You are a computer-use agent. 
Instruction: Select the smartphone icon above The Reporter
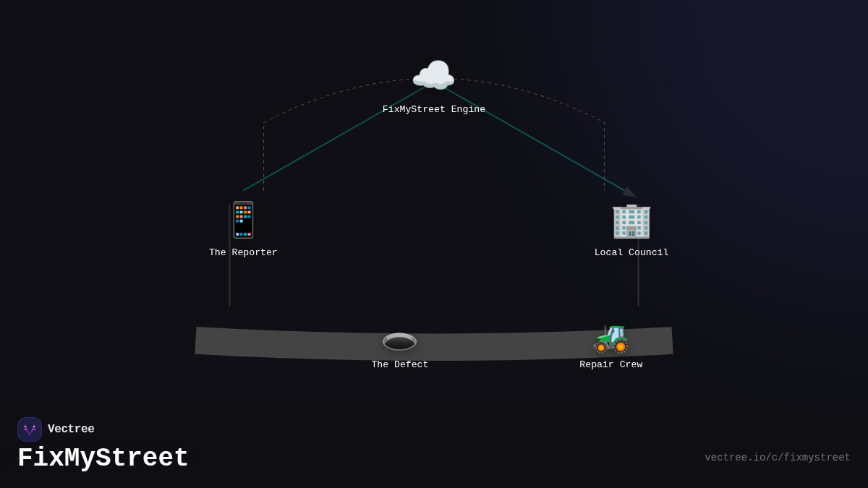[x=243, y=220]
